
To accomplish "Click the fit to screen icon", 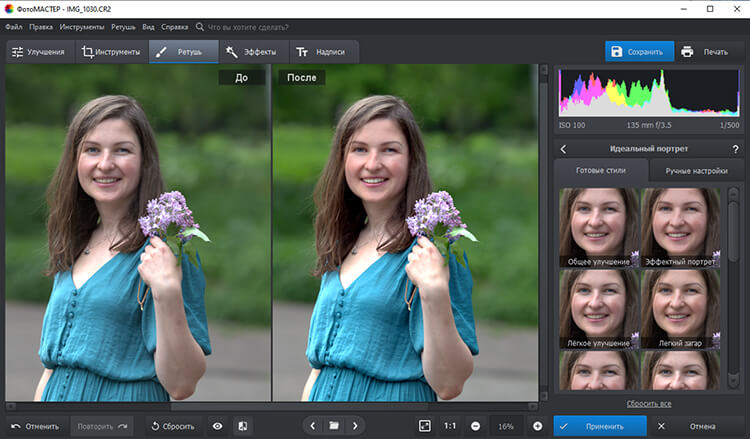I will (x=424, y=426).
